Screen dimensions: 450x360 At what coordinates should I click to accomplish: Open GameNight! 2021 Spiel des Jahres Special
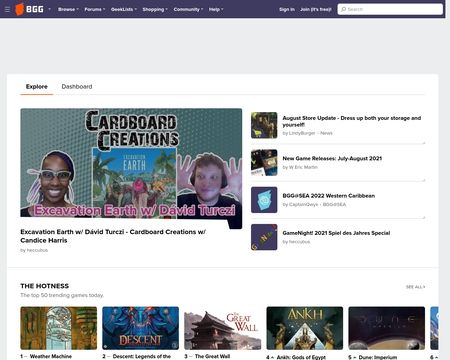336,233
